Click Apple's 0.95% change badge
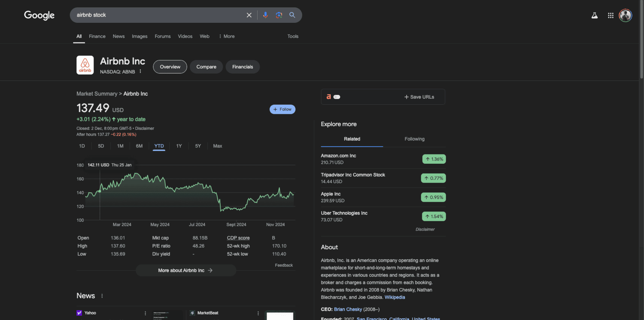The image size is (644, 320). 433,197
